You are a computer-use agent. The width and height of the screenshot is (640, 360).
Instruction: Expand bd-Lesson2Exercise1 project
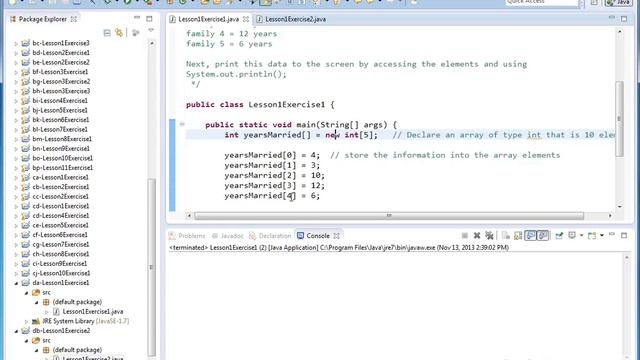16,53
